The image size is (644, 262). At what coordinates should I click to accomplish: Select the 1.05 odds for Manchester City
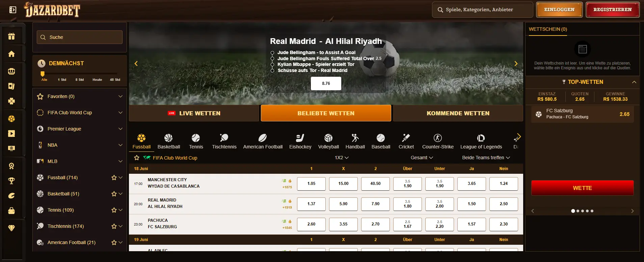point(311,184)
